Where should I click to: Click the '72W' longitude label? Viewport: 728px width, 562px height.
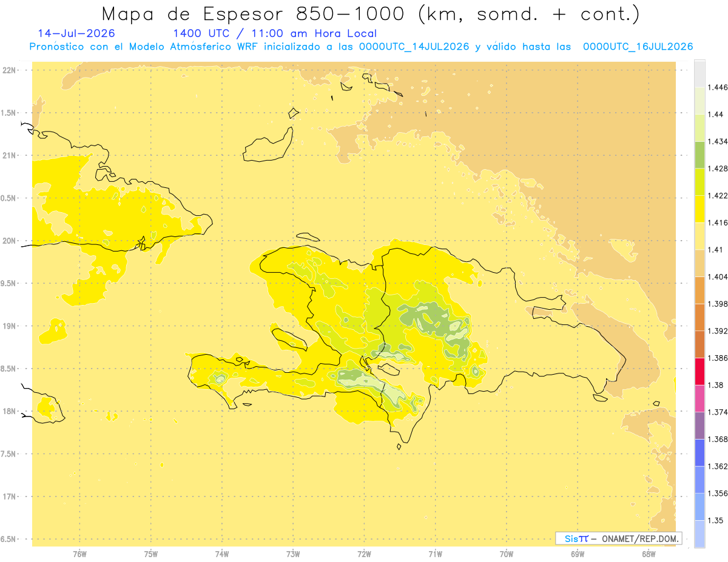click(364, 554)
